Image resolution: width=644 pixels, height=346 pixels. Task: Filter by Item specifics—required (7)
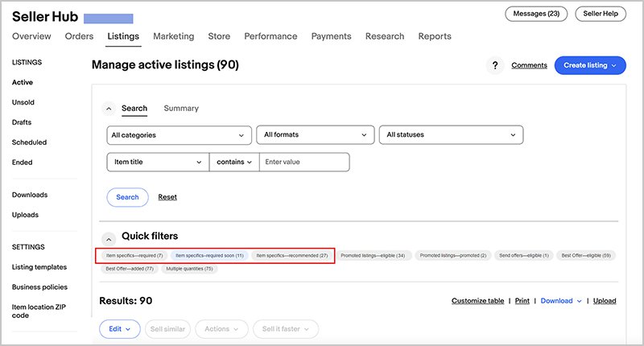click(134, 256)
